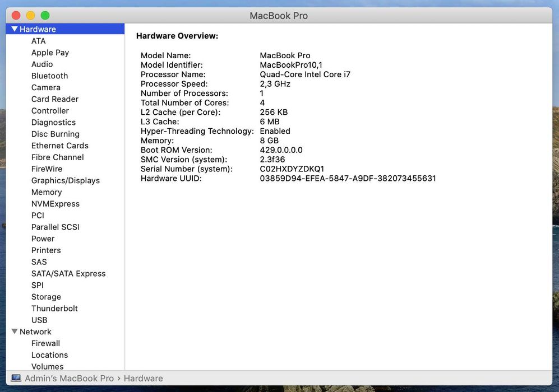The image size is (559, 392).
Task: Click the L3 cache value 6 MB
Action: (270, 122)
